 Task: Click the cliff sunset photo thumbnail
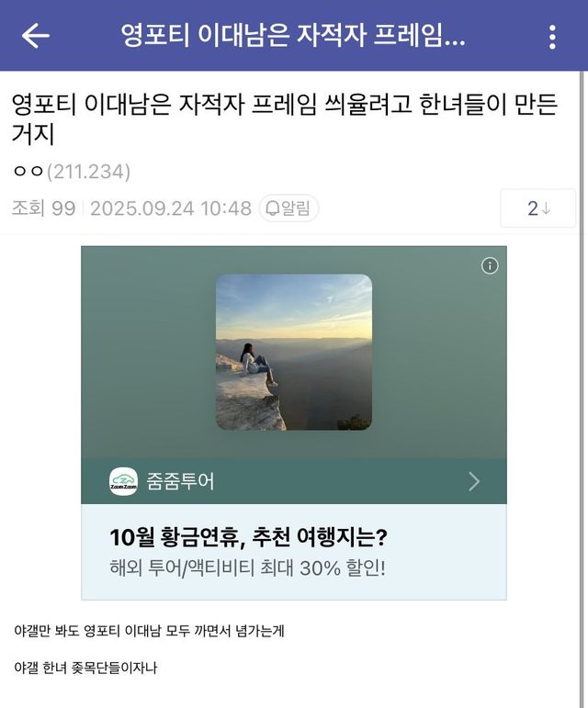(294, 352)
